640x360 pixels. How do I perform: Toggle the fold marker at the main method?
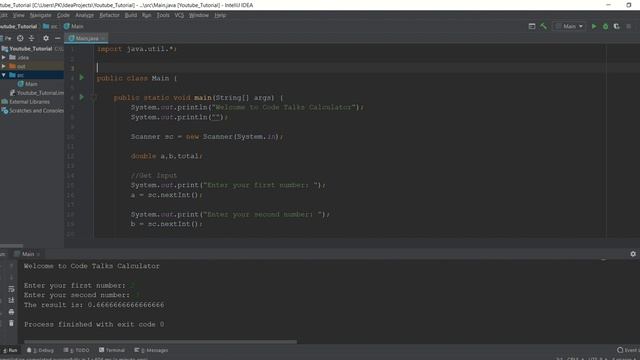tap(93, 98)
